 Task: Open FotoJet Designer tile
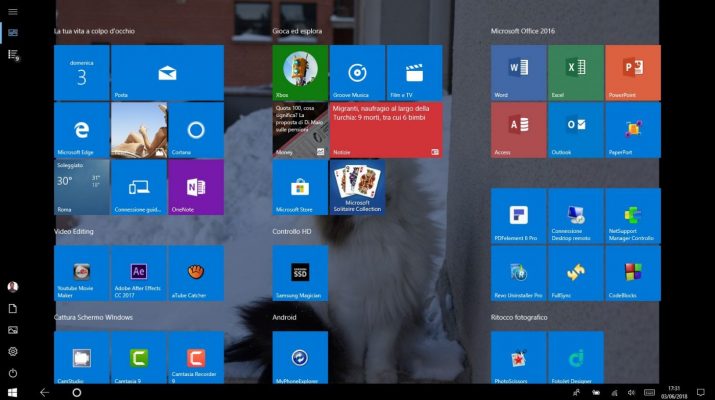point(575,357)
